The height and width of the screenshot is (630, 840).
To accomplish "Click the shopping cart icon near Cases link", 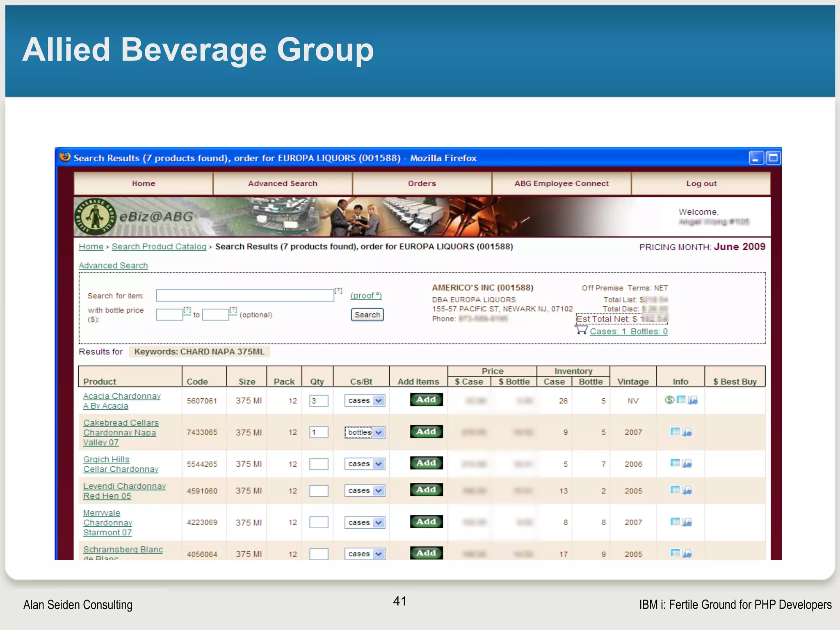I will [581, 329].
